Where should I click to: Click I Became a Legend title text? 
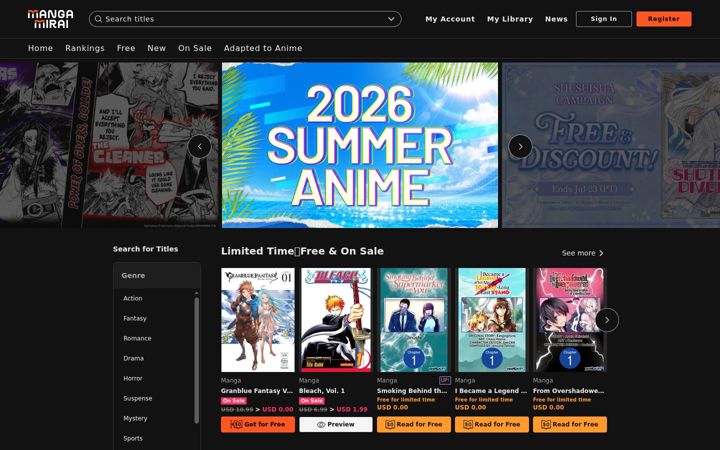point(491,391)
